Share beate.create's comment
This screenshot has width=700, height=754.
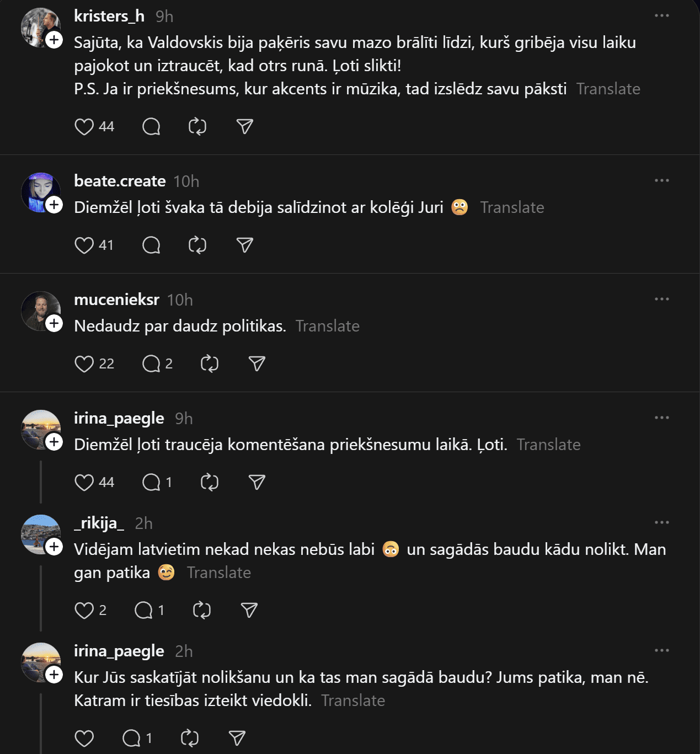[244, 245]
